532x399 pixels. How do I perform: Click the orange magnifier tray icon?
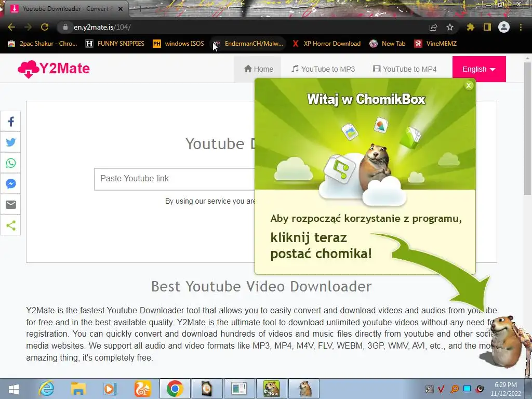454,389
